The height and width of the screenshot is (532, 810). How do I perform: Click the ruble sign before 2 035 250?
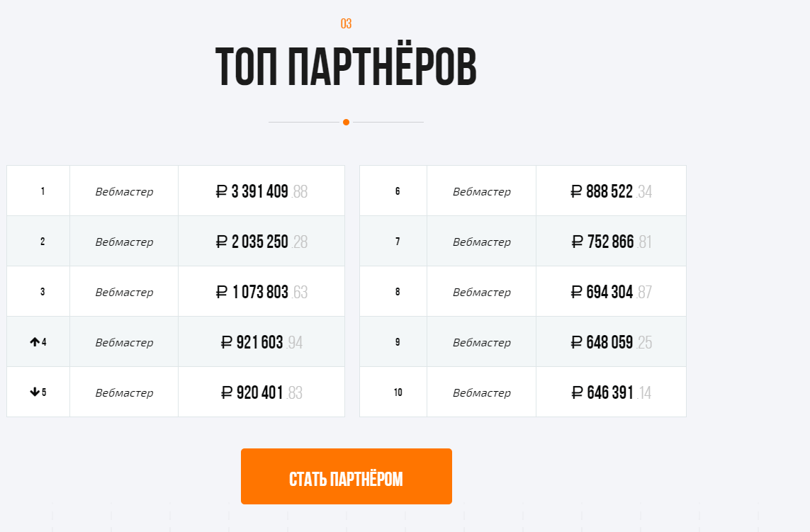coord(222,242)
